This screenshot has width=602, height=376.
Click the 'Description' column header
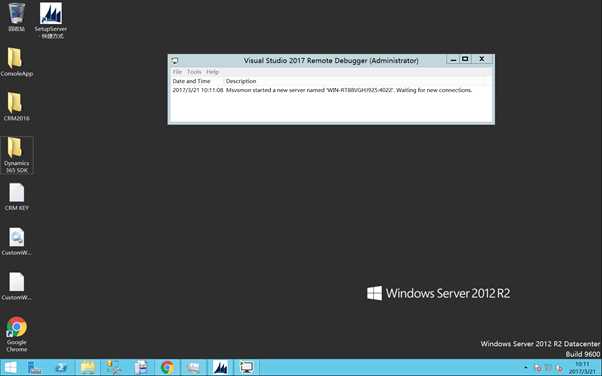click(241, 81)
